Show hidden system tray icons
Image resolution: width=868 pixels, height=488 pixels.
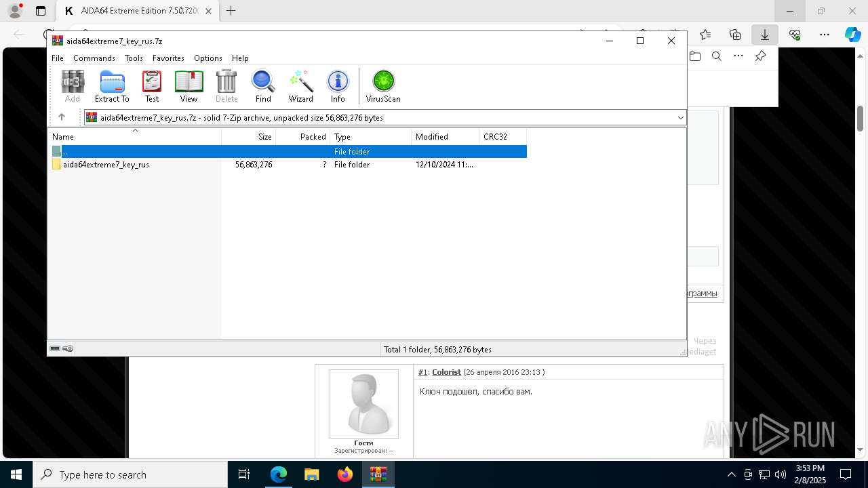(x=731, y=474)
